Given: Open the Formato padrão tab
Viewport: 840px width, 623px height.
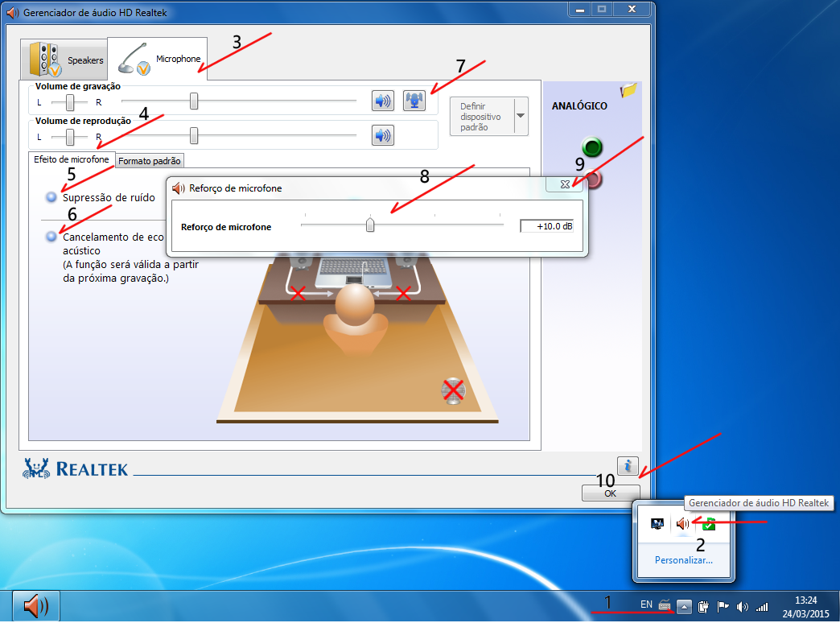Looking at the screenshot, I should coord(150,161).
